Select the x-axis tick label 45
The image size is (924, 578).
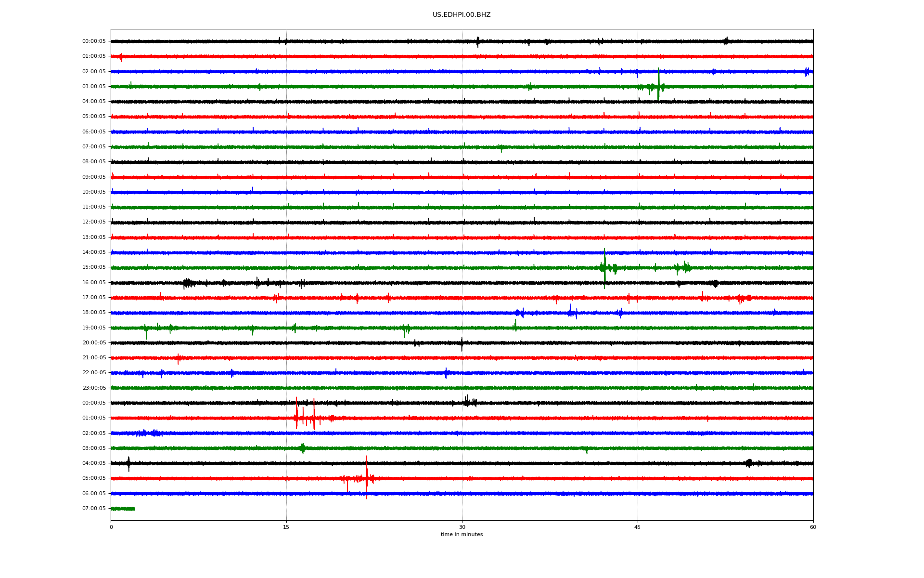(638, 527)
